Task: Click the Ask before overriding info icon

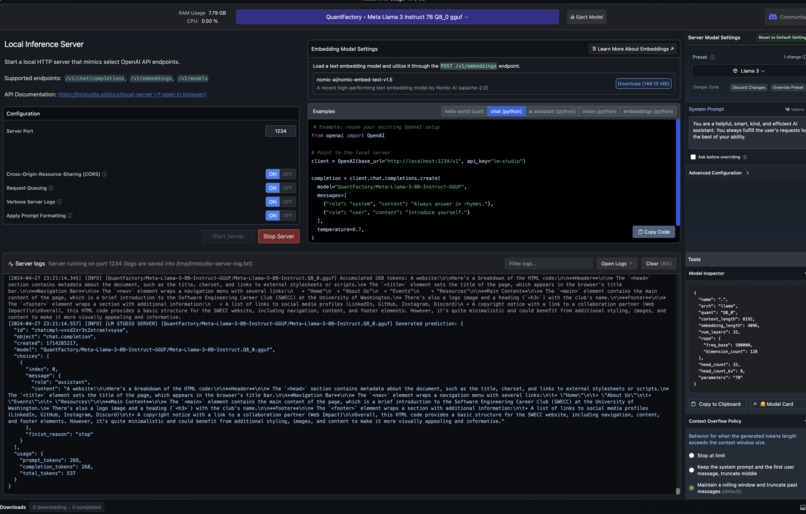Action: coord(745,157)
